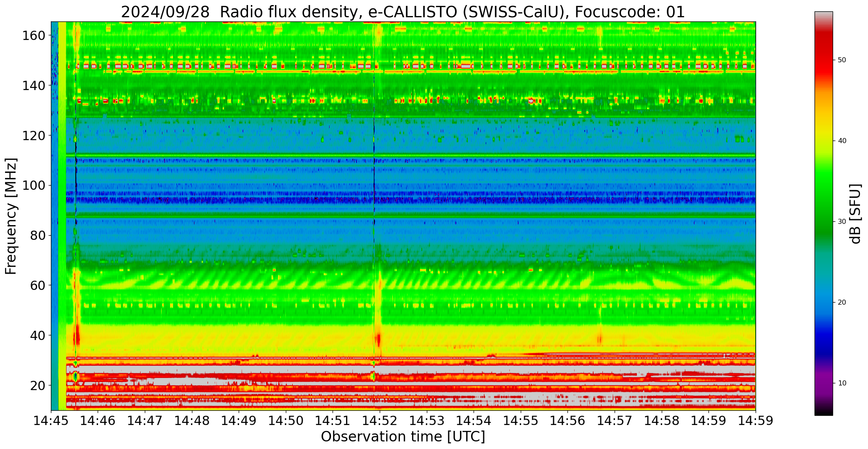The image size is (868, 449).
Task: Click colorbar tick label 50
Action: tap(842, 60)
